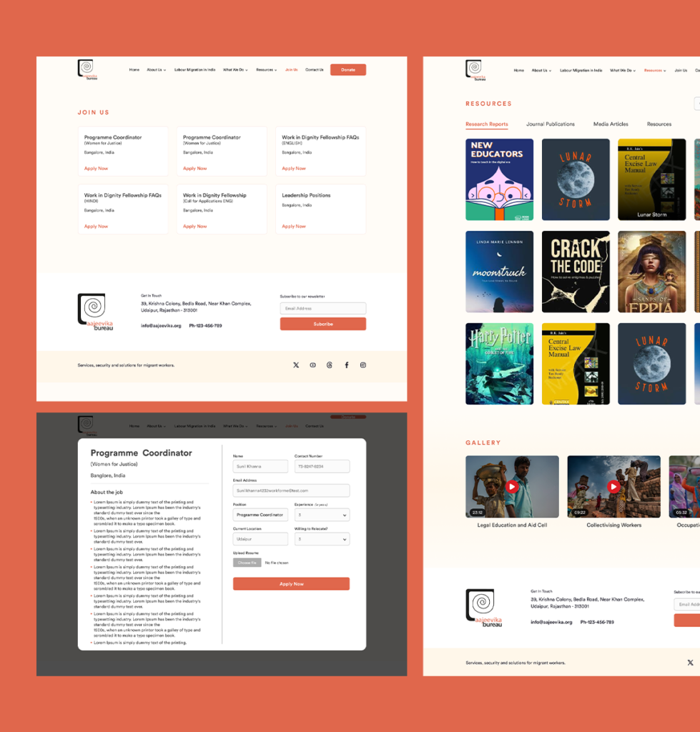Click the info@aajeevika.org email on Join Us page
The image size is (700, 732).
coord(161,326)
